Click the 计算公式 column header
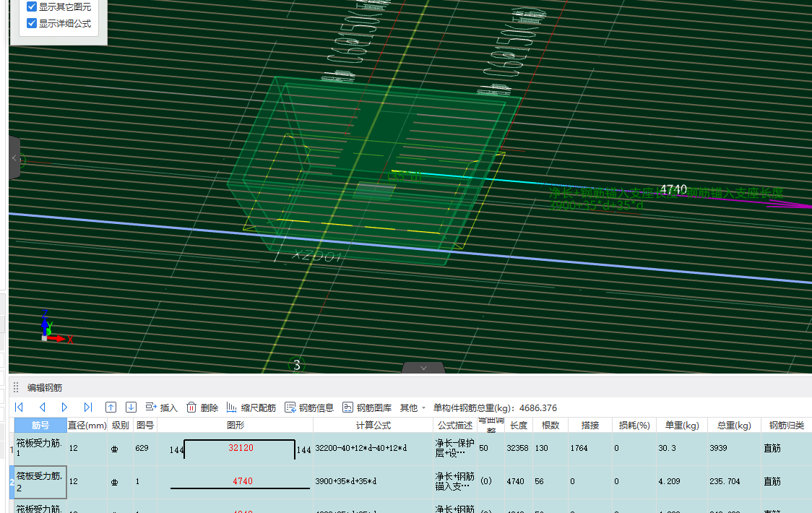 tap(373, 425)
